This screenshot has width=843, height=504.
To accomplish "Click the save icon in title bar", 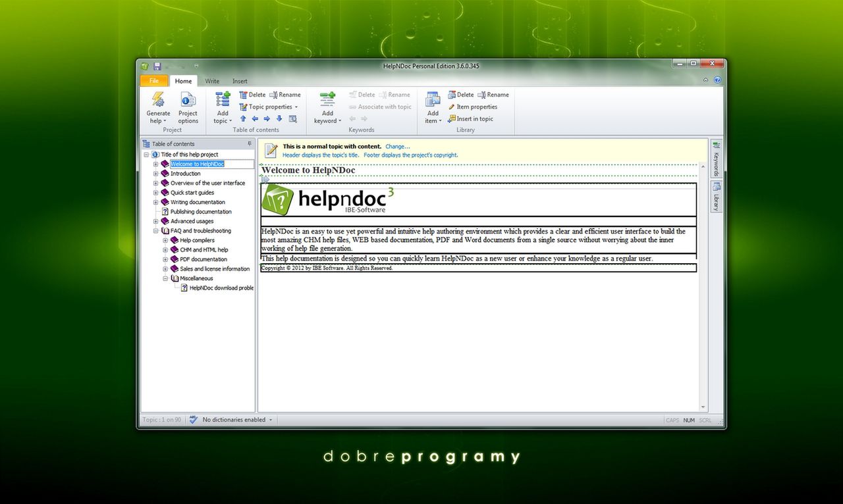I will (157, 66).
